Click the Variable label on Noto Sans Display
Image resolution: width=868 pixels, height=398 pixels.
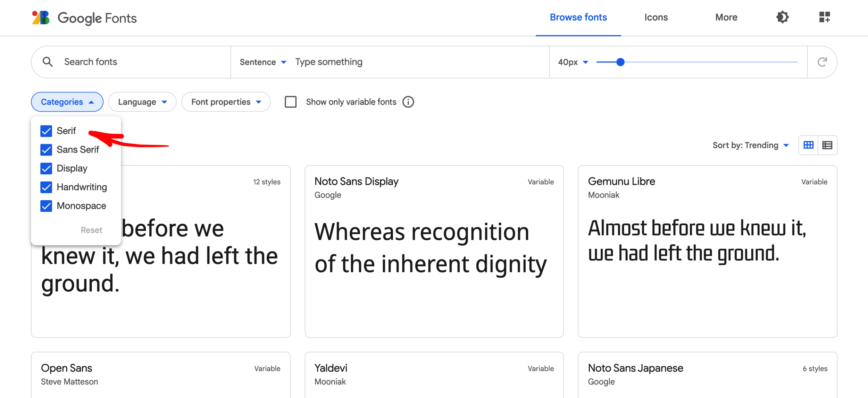tap(541, 182)
